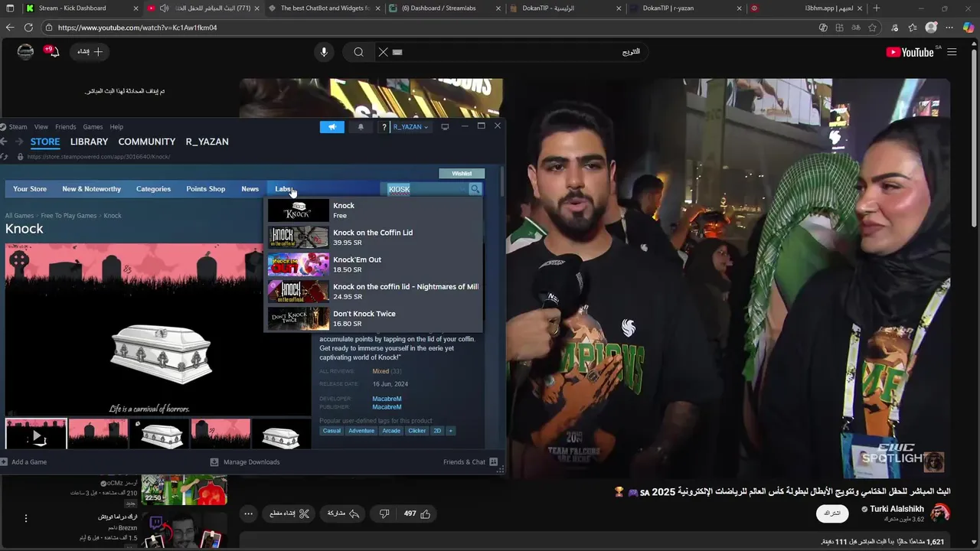Click the Wishlist button
The height and width of the screenshot is (551, 980).
pyautogui.click(x=462, y=174)
